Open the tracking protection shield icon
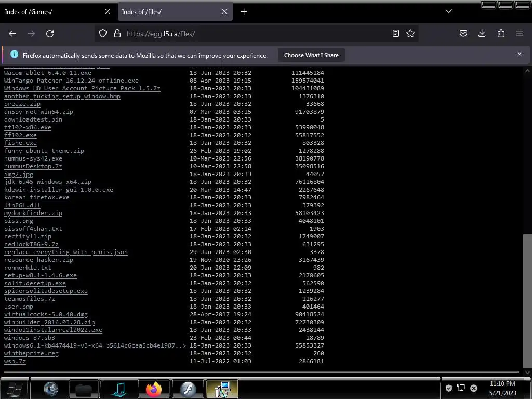 (103, 34)
